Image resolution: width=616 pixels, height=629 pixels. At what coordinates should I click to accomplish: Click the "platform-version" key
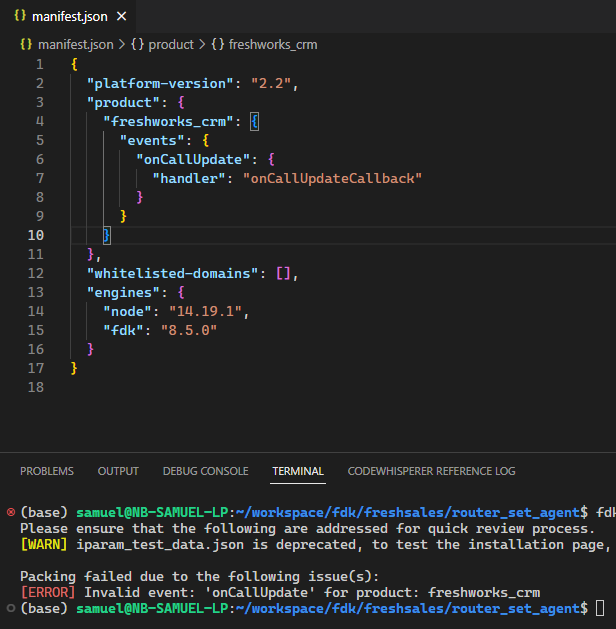click(160, 83)
